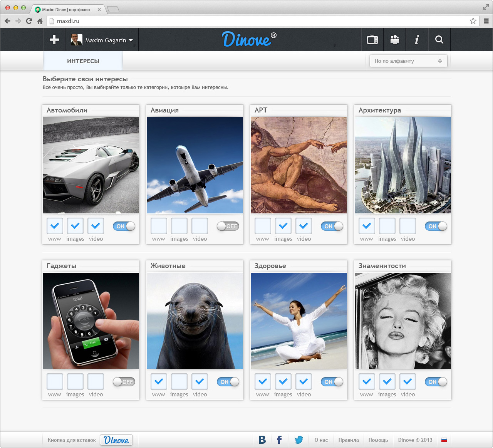Close the Maxim Dinov browser tab
This screenshot has width=493, height=448.
[99, 10]
